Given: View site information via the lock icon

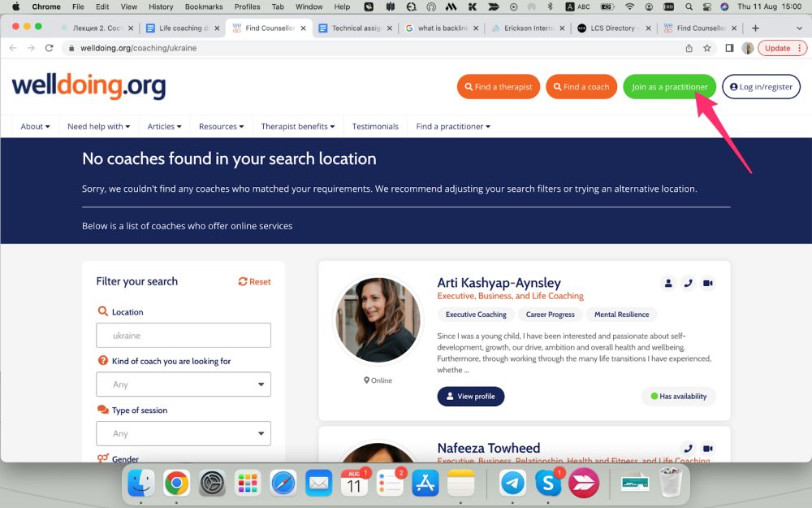Looking at the screenshot, I should point(71,48).
